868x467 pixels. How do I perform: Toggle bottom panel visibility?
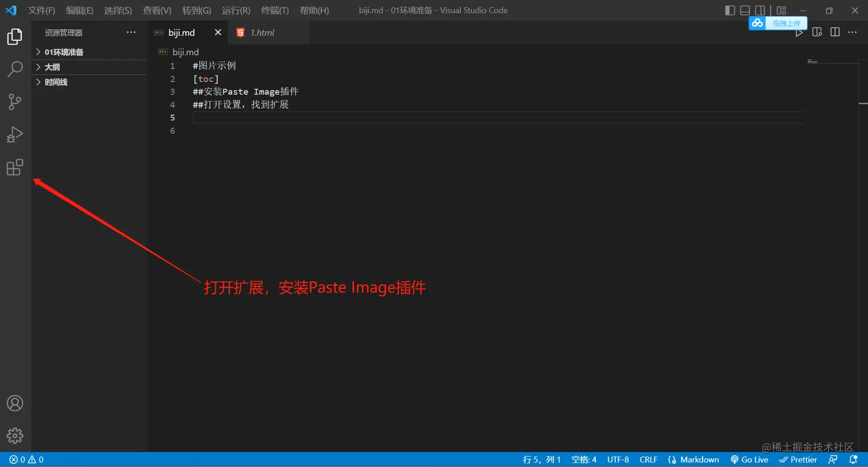(745, 10)
